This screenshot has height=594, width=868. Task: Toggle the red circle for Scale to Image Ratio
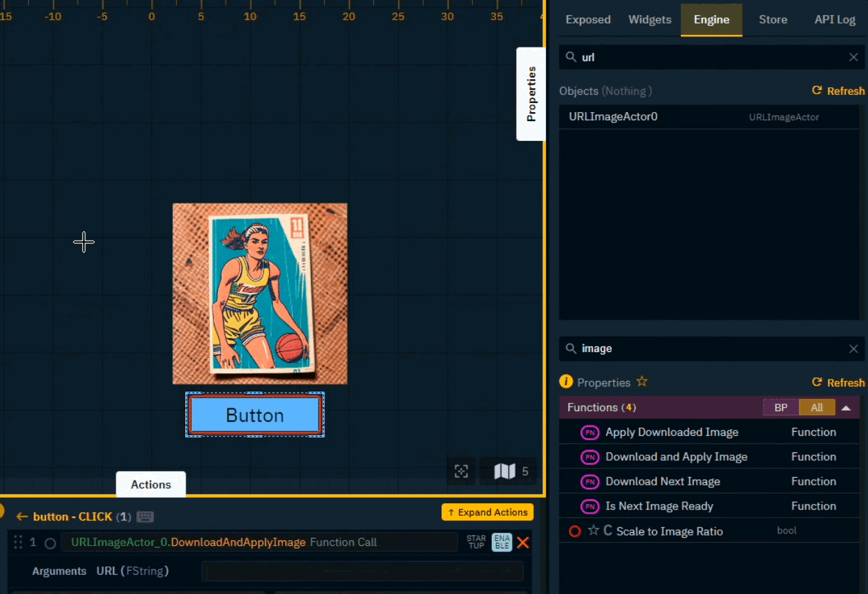point(575,531)
